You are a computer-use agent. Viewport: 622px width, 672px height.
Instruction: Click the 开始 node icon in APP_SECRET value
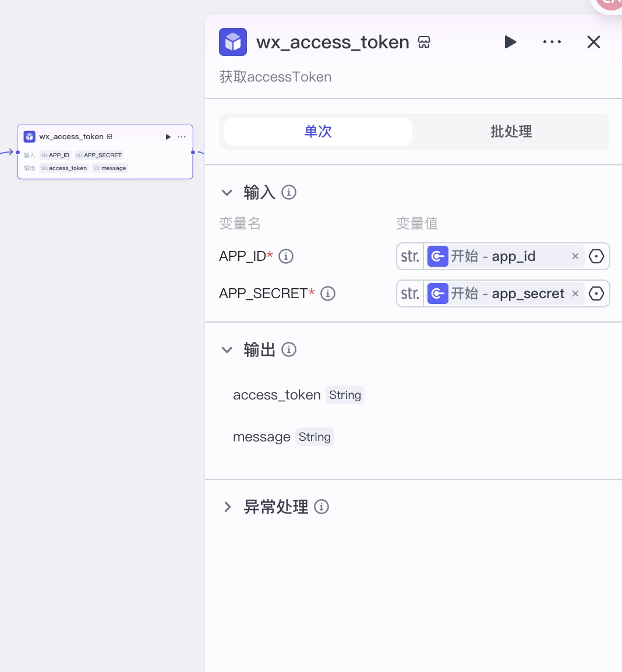tap(438, 293)
